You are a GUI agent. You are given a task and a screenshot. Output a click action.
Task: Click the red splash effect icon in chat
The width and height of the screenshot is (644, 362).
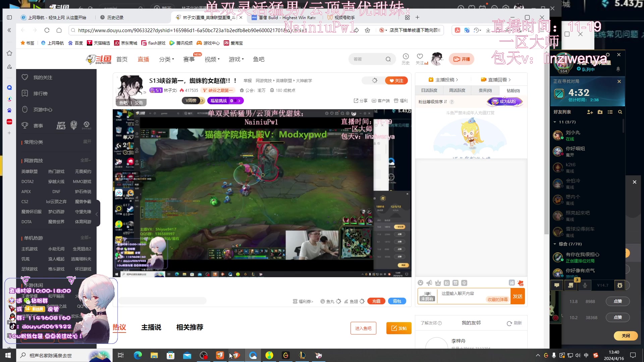[520, 283]
